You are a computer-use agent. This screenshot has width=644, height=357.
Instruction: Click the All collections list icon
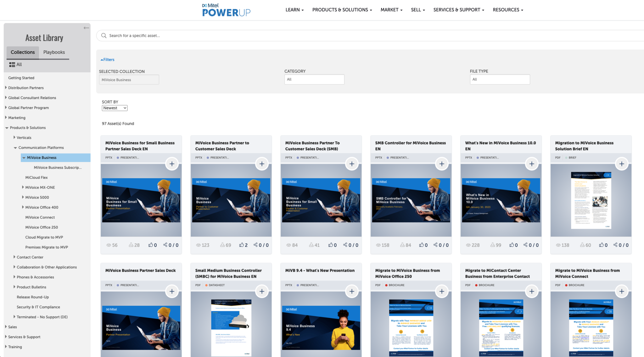point(12,64)
